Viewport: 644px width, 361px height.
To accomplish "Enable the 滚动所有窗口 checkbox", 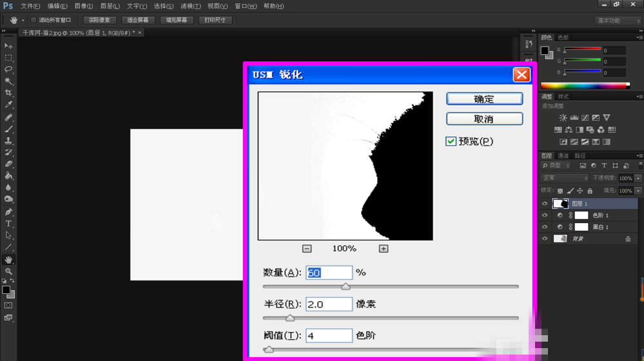I will [34, 20].
